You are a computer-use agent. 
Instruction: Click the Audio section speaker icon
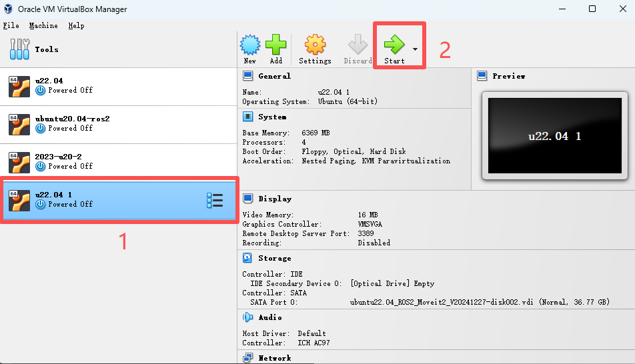click(247, 317)
